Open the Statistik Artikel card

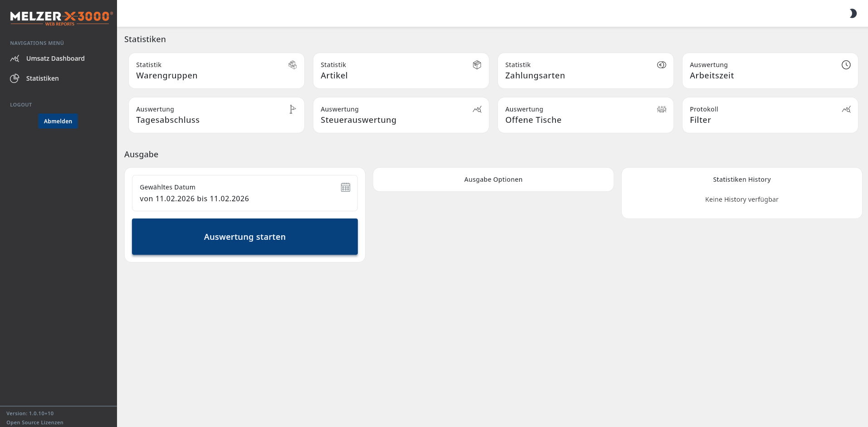(401, 71)
